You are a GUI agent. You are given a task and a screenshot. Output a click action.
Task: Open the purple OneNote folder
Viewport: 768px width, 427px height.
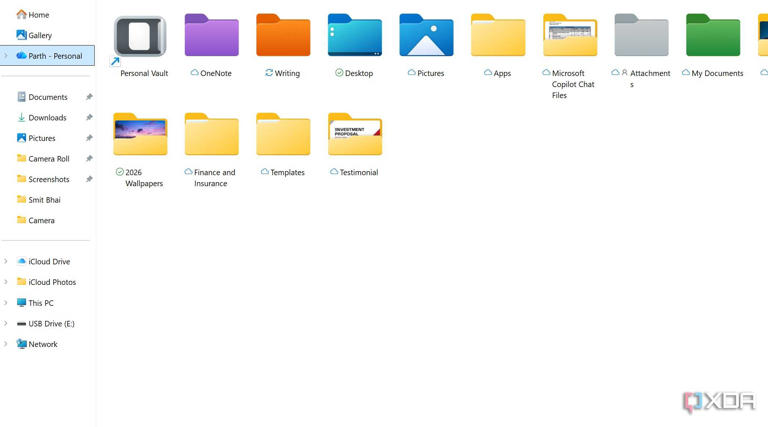212,35
